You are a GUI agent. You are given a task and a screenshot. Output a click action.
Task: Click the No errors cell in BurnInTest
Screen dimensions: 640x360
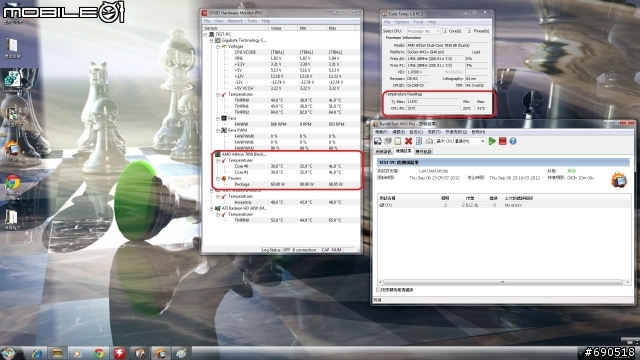(x=513, y=205)
